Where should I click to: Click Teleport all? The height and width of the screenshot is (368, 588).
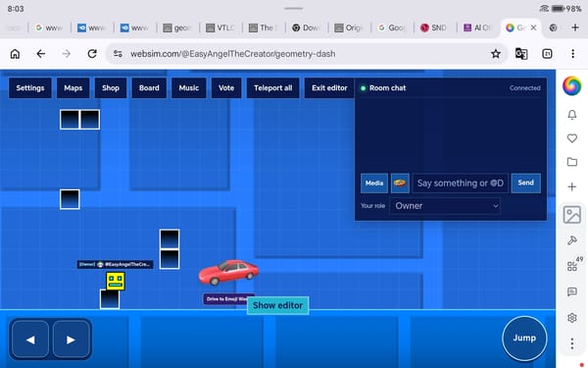(273, 88)
